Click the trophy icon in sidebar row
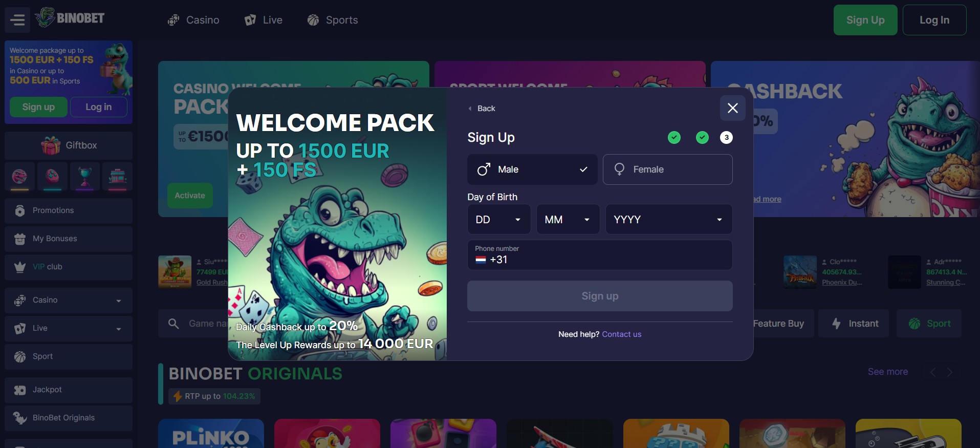The width and height of the screenshot is (980, 448). point(85,177)
